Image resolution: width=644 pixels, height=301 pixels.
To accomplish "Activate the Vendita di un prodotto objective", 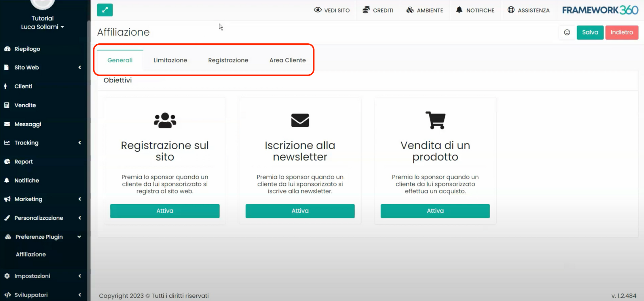I will click(x=435, y=211).
